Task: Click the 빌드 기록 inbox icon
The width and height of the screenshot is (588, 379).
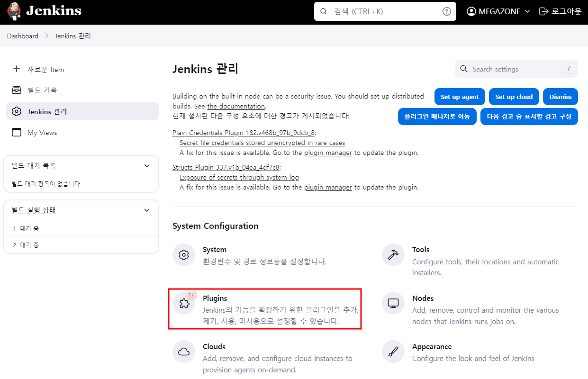Action: [17, 90]
